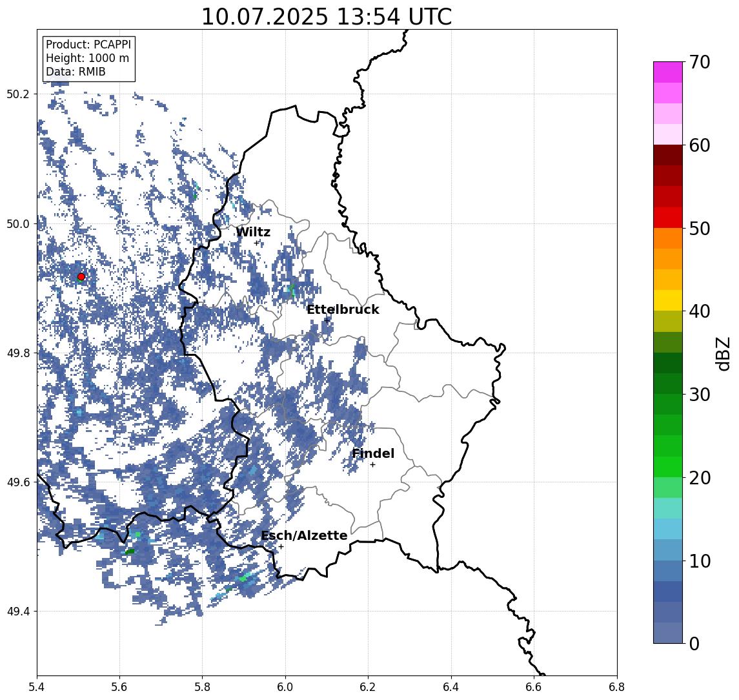The image size is (739, 700).
Task: Click the 60 tick on colorbar
Action: tap(699, 145)
